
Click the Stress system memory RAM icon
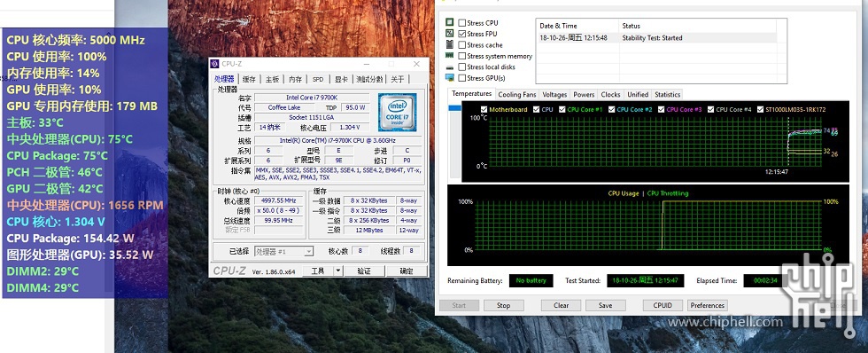point(450,55)
